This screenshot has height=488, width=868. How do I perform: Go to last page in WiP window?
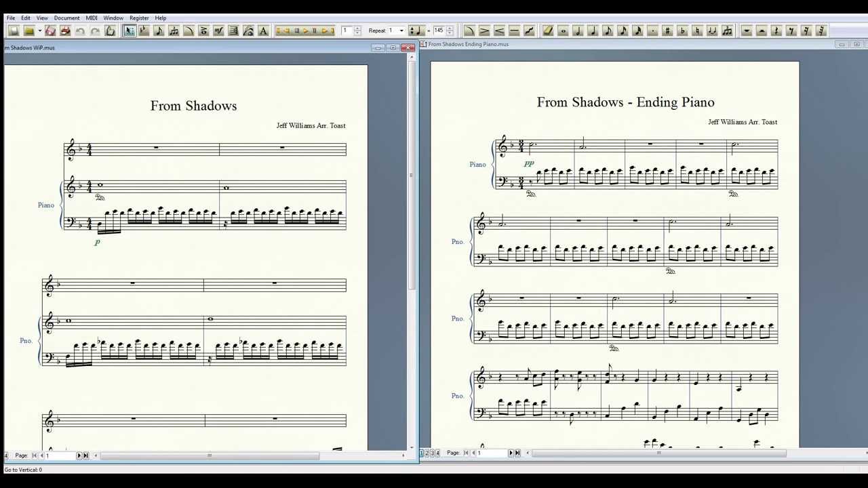(x=85, y=455)
